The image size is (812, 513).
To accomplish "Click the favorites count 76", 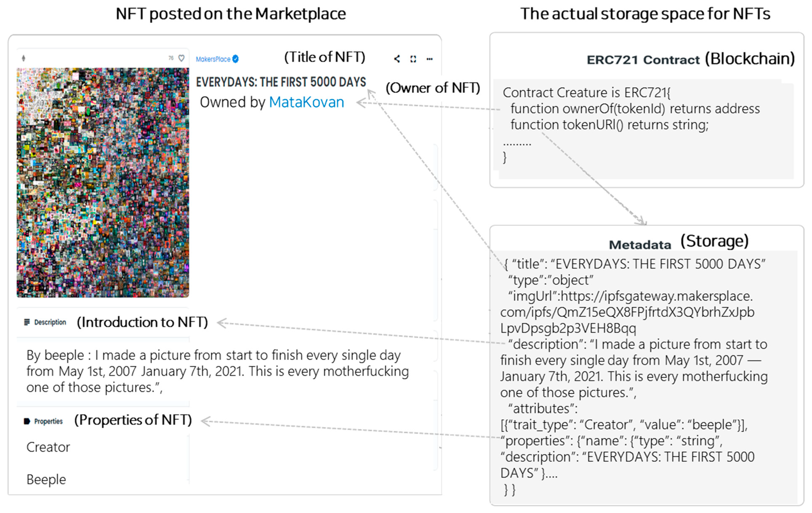I will [x=171, y=58].
